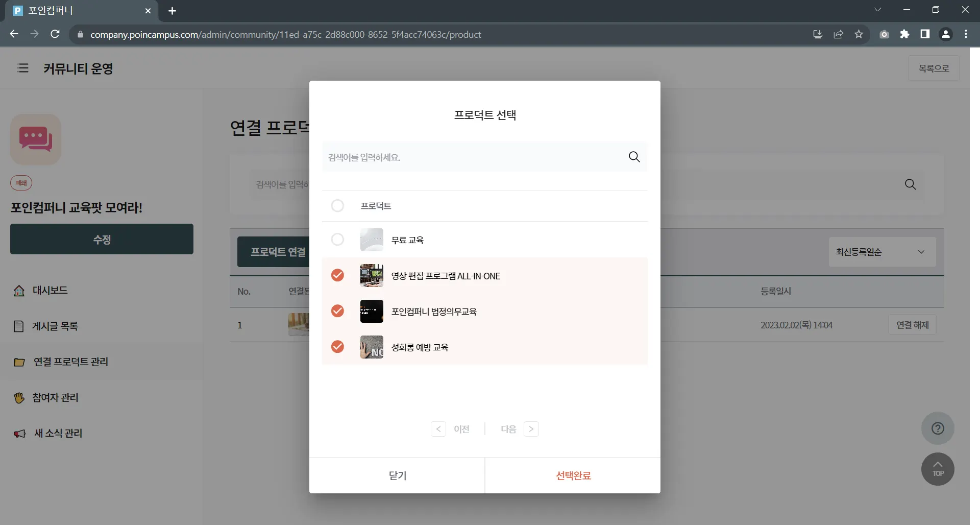Click the 등록일시 column header
Image resolution: width=980 pixels, height=525 pixels.
776,291
